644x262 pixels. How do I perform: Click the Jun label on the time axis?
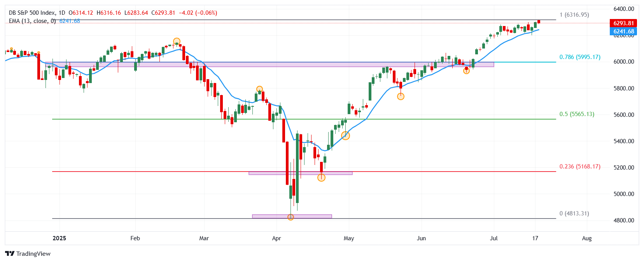tap(421, 238)
